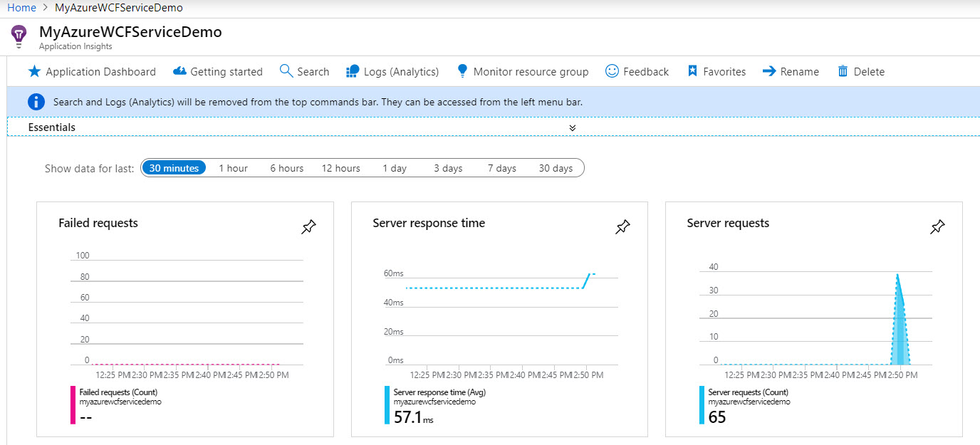Click the MyAzureWCFServiceDemo breadcrumb
The image size is (980, 445).
pyautogui.click(x=119, y=7)
